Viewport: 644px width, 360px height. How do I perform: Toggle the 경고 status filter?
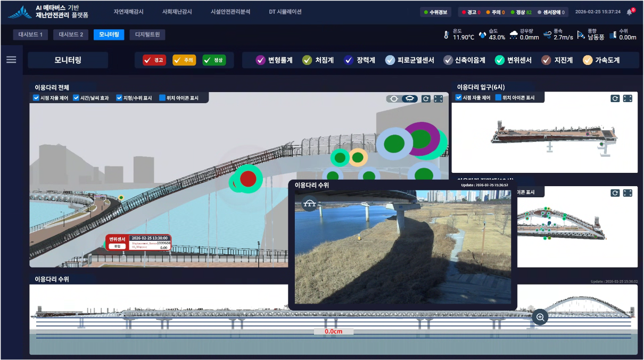(x=154, y=60)
